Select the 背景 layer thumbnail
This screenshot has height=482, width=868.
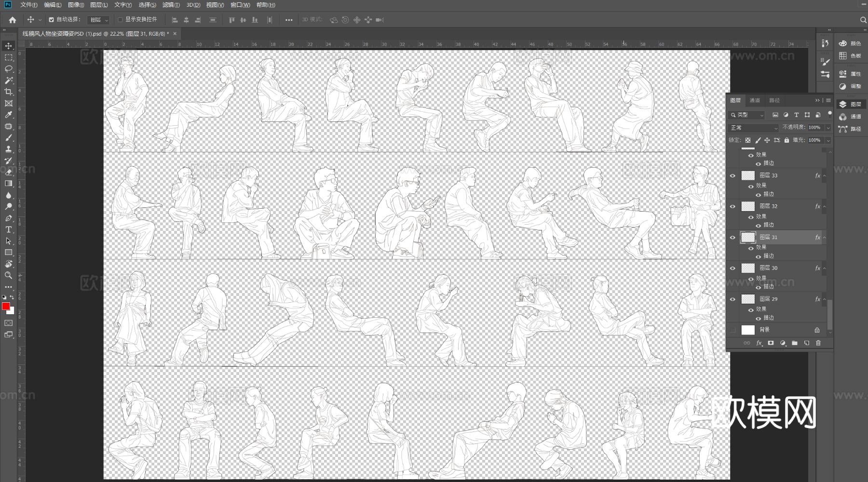click(748, 330)
